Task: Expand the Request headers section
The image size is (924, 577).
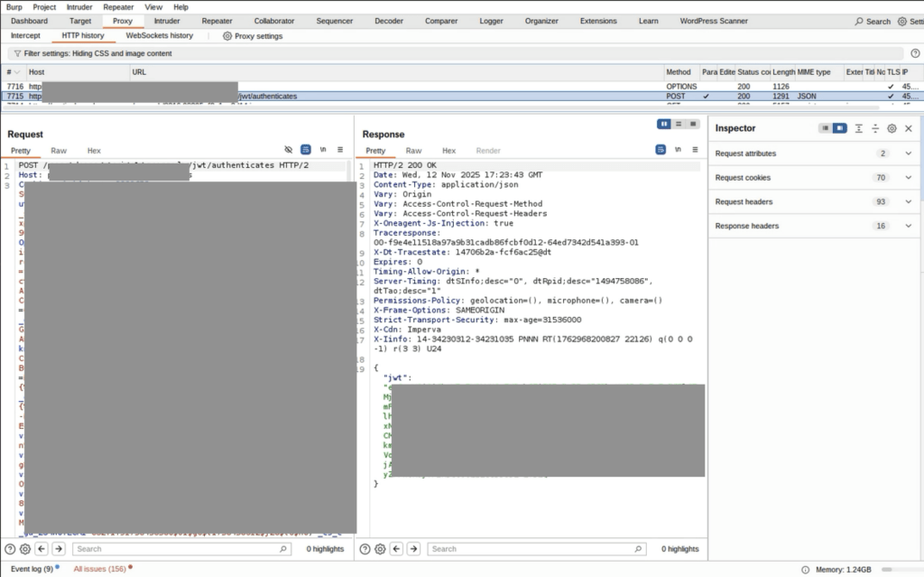Action: [908, 202]
